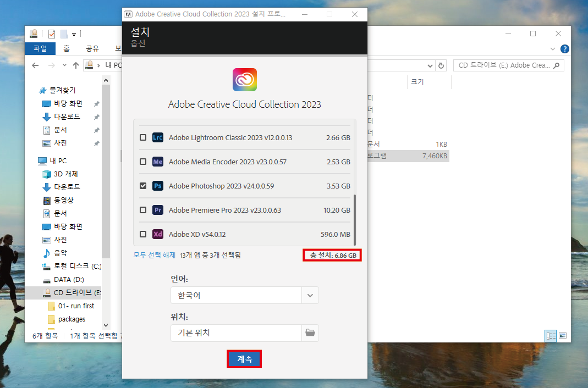Click the Adobe XD Xd icon
Image resolution: width=588 pixels, height=388 pixels.
pyautogui.click(x=158, y=234)
